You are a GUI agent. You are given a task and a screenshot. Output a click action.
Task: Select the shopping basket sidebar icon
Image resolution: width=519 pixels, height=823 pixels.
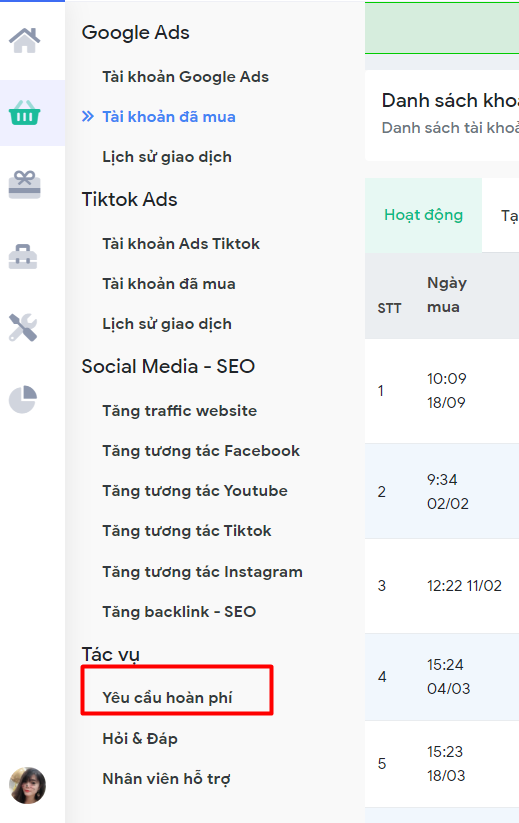pyautogui.click(x=24, y=112)
